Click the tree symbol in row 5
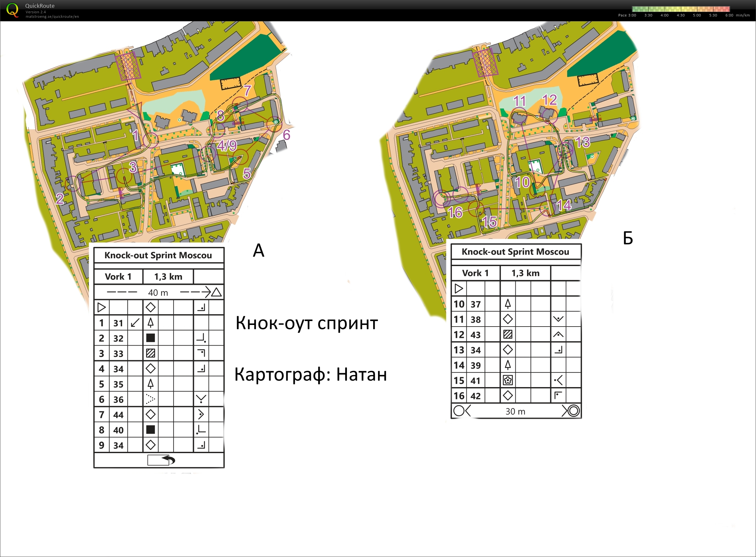The height and width of the screenshot is (557, 756). coord(151,384)
